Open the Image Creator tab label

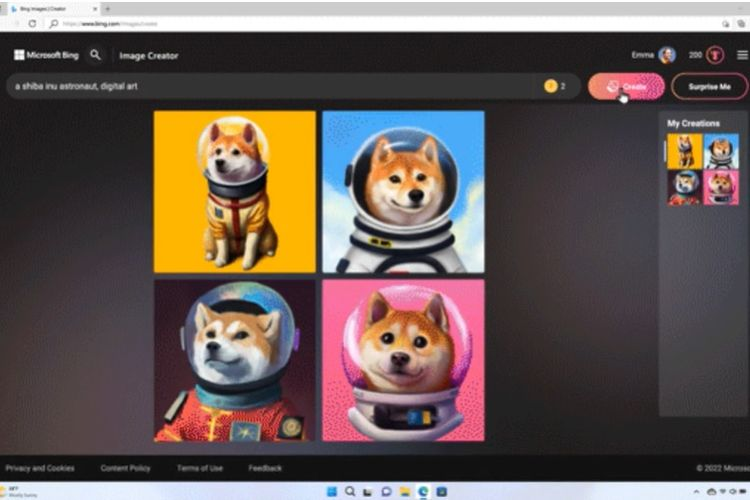[x=148, y=56]
